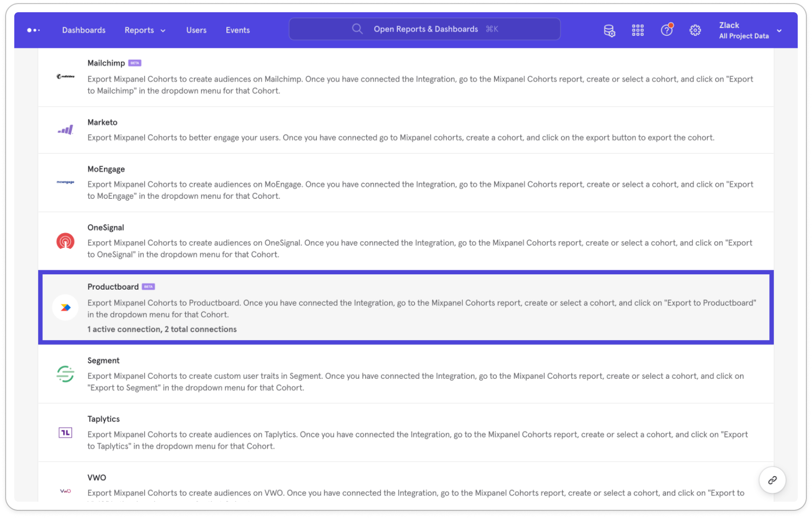Click the OneSignal description text
This screenshot has height=518, width=812.
tap(420, 249)
